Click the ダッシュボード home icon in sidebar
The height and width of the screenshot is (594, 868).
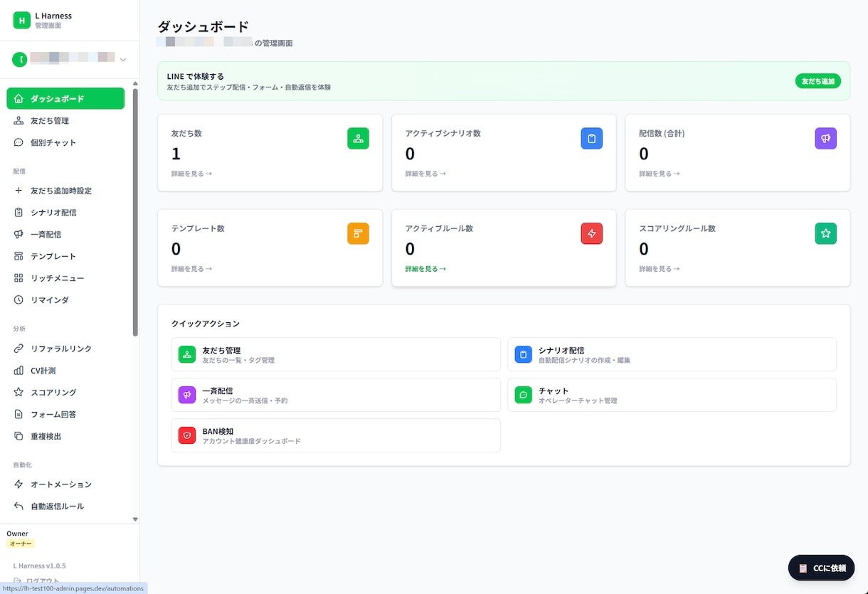click(x=18, y=99)
